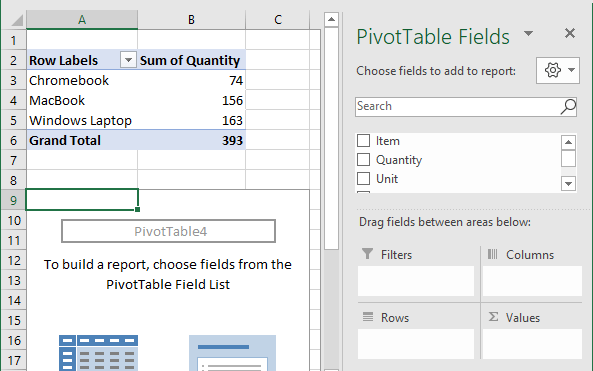
Task: Click the Sum of Quantity header cell
Action: click(x=191, y=60)
